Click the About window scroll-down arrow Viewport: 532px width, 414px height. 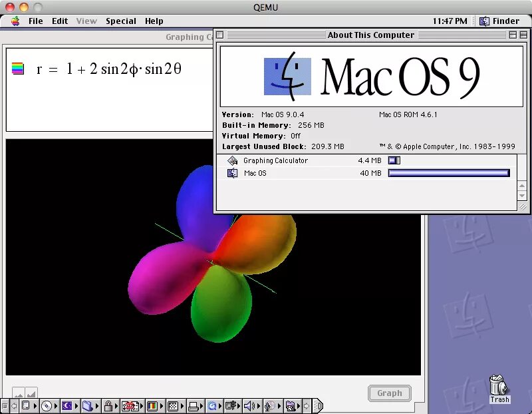click(522, 196)
